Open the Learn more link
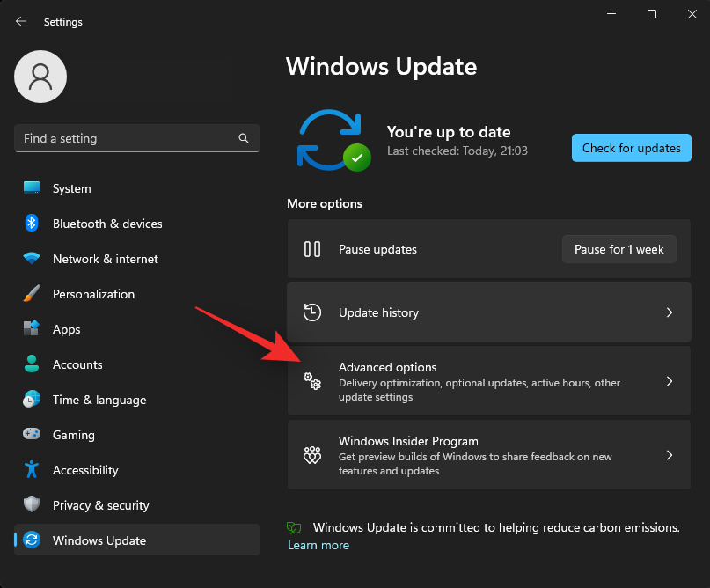Image resolution: width=710 pixels, height=588 pixels. click(x=318, y=545)
